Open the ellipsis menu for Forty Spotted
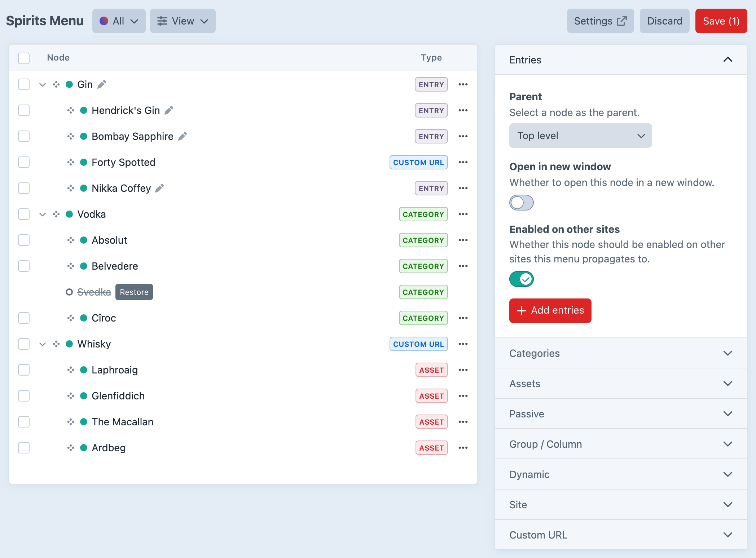This screenshot has height=558, width=756. point(463,162)
